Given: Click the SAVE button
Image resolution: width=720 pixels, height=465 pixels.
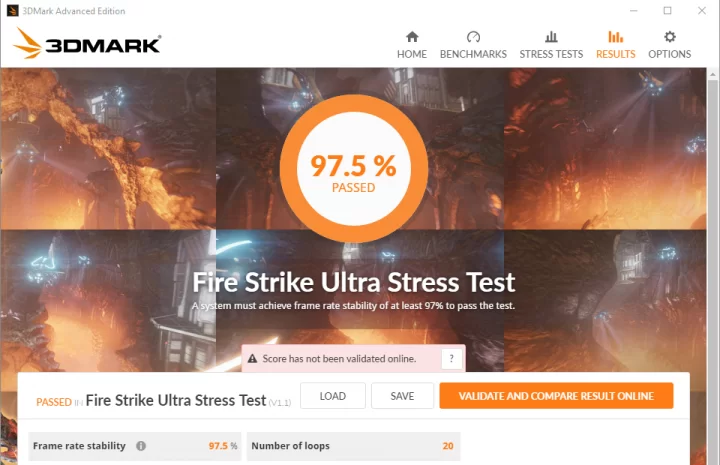Looking at the screenshot, I should (x=402, y=396).
